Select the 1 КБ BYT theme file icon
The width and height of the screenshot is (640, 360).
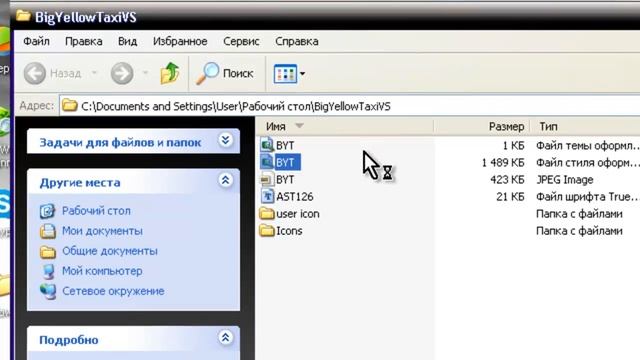pos(267,145)
